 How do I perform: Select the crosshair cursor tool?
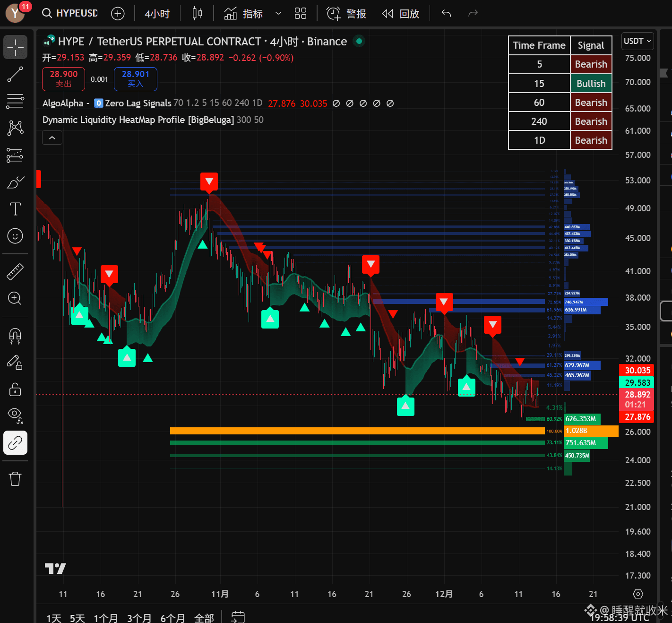(x=15, y=47)
